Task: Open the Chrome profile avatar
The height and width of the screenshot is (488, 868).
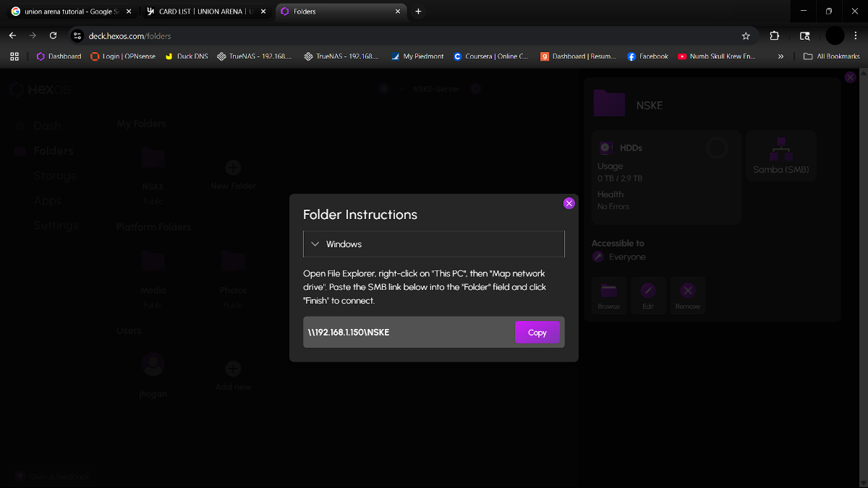Action: pos(835,35)
